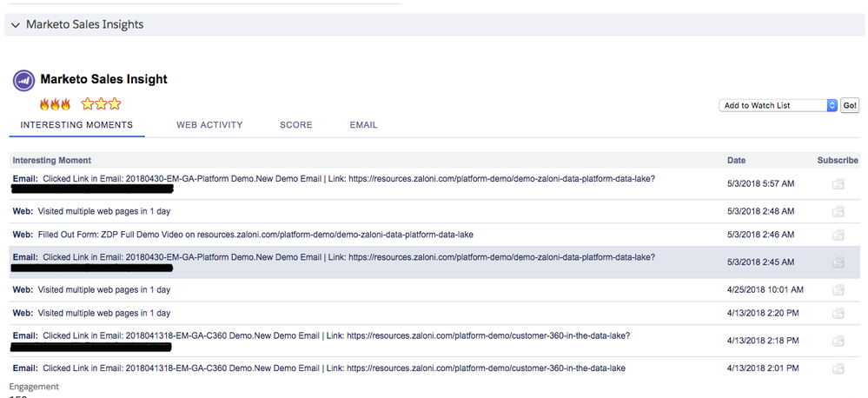Subscribe to the 5/3/2018 2:46 AM moment
The image size is (868, 398).
(x=838, y=235)
